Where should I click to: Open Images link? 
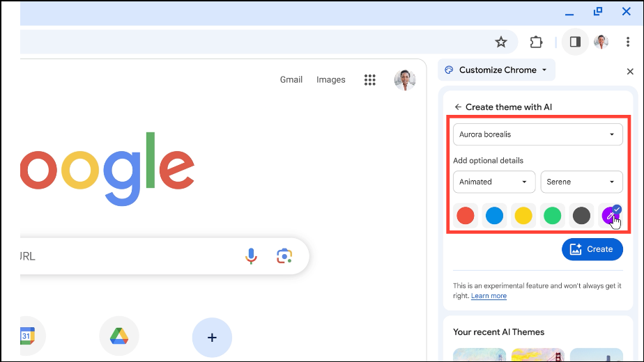click(x=330, y=79)
